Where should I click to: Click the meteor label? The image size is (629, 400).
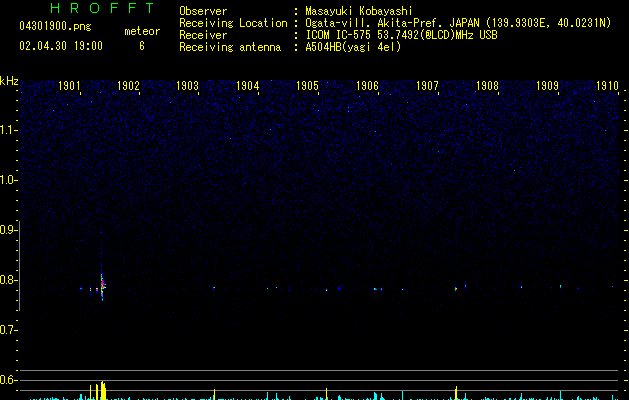click(x=142, y=31)
